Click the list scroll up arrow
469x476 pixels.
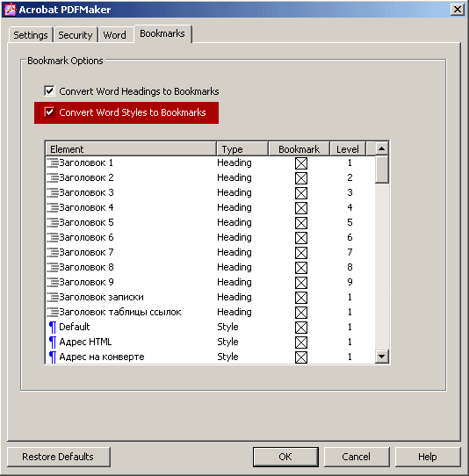(381, 148)
